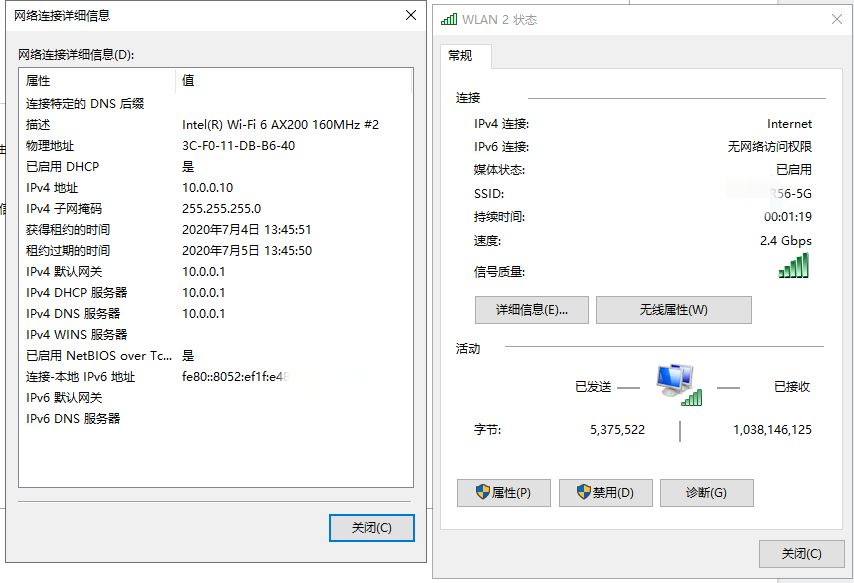Select the IPv4 地址 row
854x583 pixels.
point(216,187)
